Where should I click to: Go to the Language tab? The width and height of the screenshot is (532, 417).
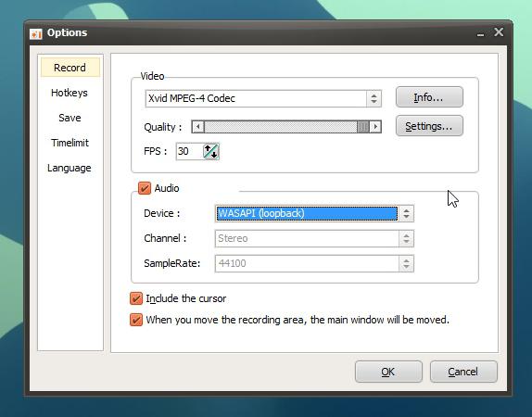(x=70, y=168)
